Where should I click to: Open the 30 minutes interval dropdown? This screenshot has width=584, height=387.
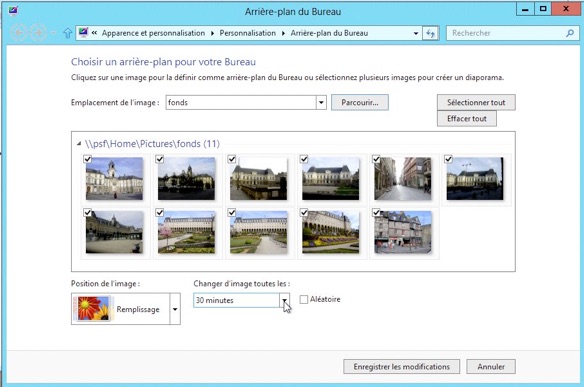coord(285,300)
